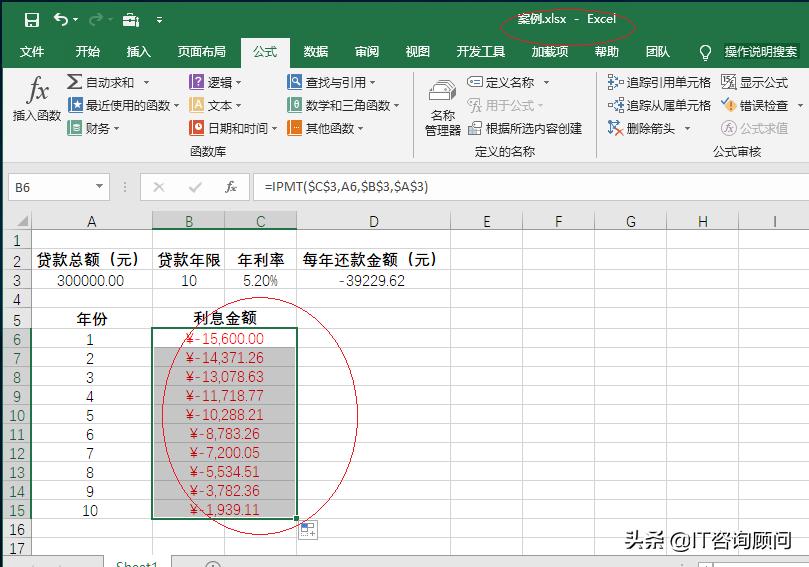Select column D header
The height and width of the screenshot is (567, 809).
(x=374, y=221)
